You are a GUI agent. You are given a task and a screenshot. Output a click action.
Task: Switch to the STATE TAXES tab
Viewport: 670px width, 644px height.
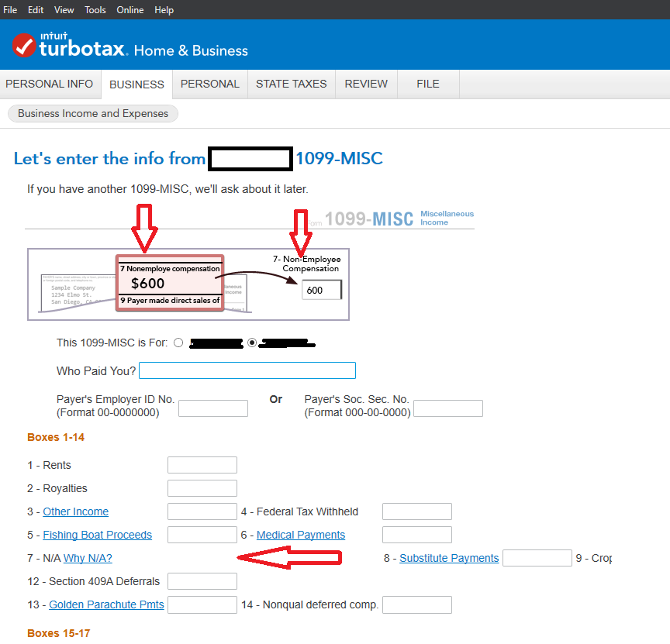click(x=292, y=84)
